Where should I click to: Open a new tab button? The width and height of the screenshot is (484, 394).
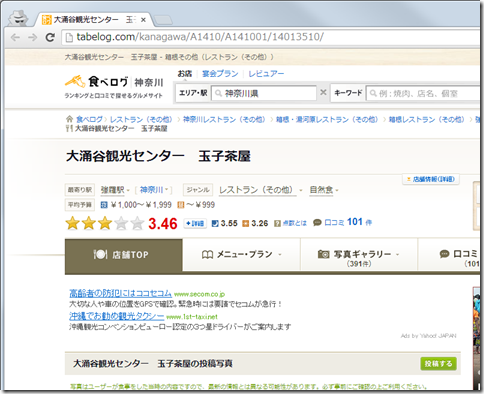click(163, 20)
